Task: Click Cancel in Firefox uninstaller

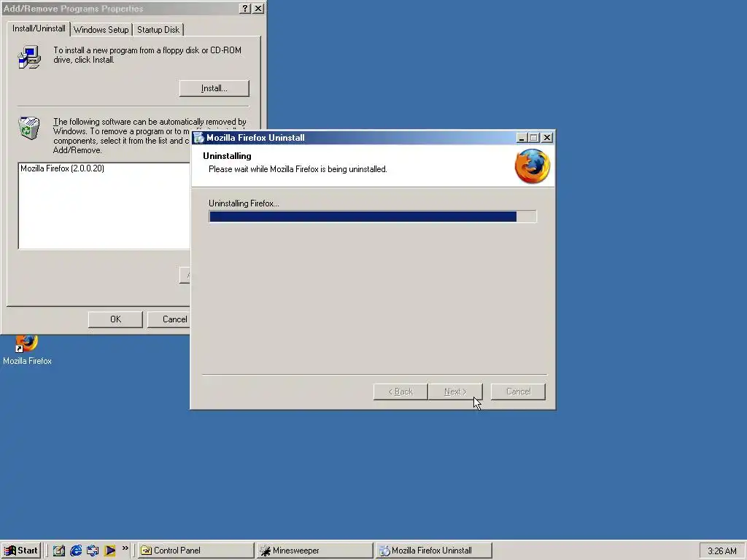Action: click(x=518, y=392)
